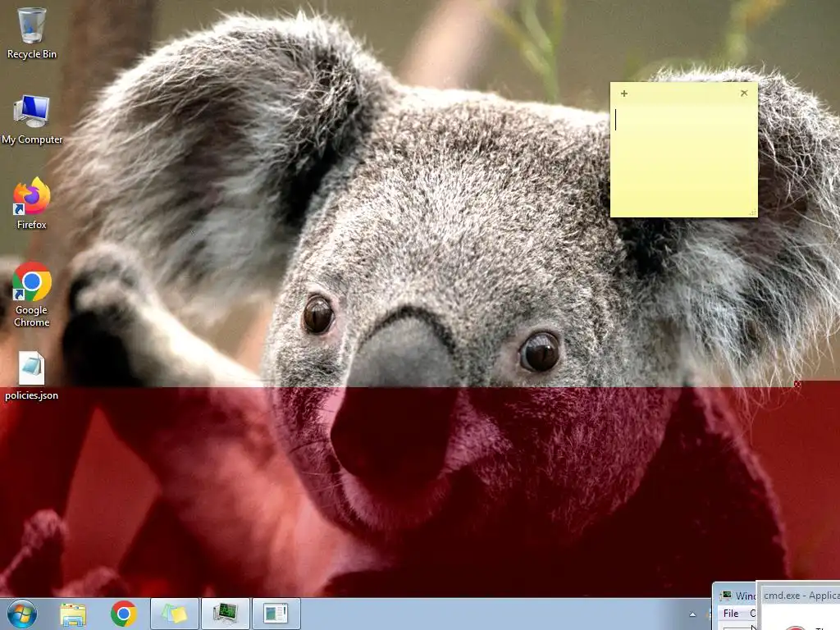Add a new sticky note with plus
The height and width of the screenshot is (630, 840).
coord(624,94)
